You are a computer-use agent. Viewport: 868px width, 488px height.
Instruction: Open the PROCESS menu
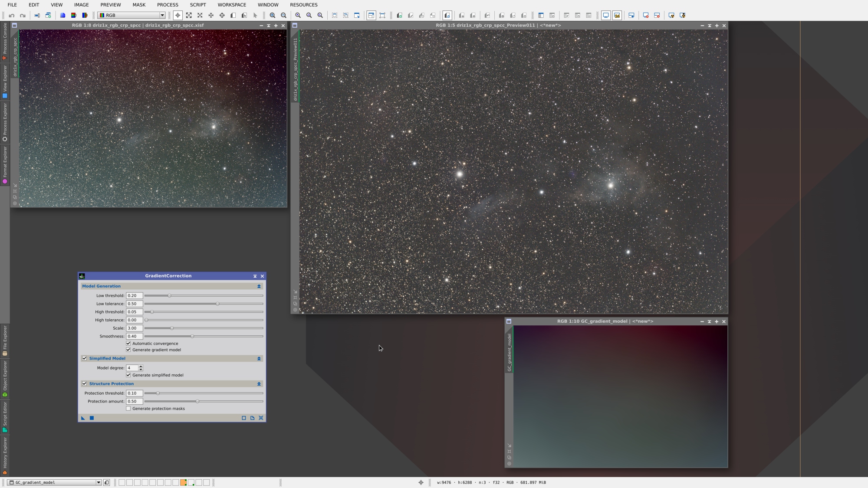168,5
